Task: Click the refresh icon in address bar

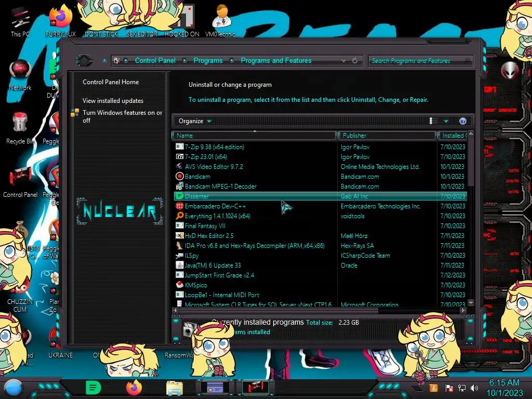Action: [355, 61]
